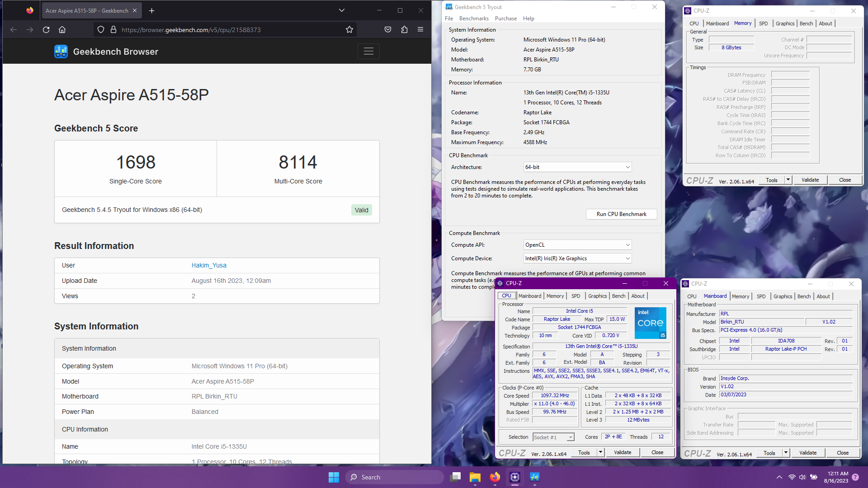Click the site padlock security icon

pyautogui.click(x=113, y=30)
